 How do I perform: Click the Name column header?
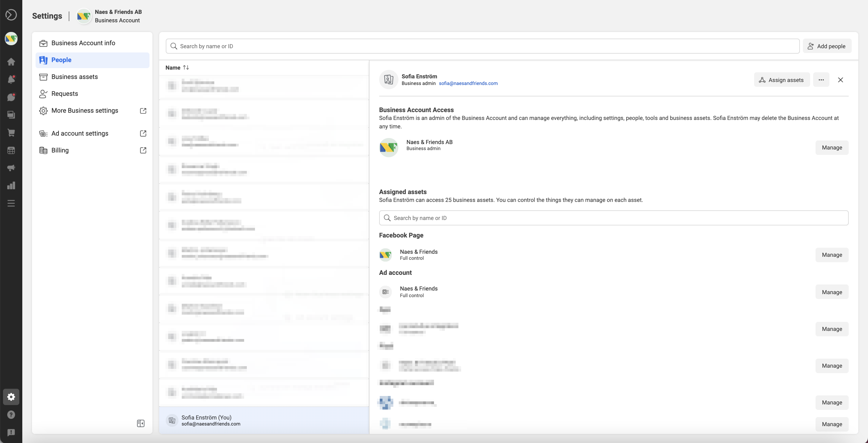[x=173, y=68]
